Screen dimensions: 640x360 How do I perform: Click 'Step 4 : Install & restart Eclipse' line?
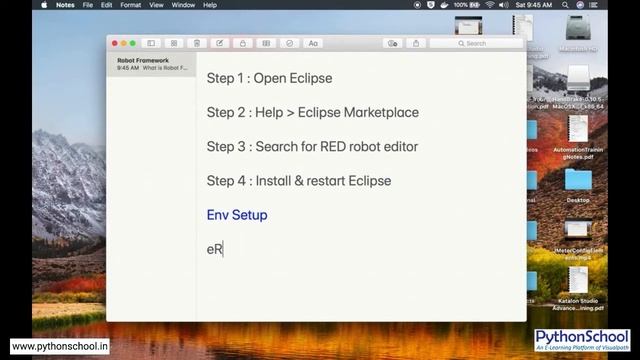[x=299, y=181]
